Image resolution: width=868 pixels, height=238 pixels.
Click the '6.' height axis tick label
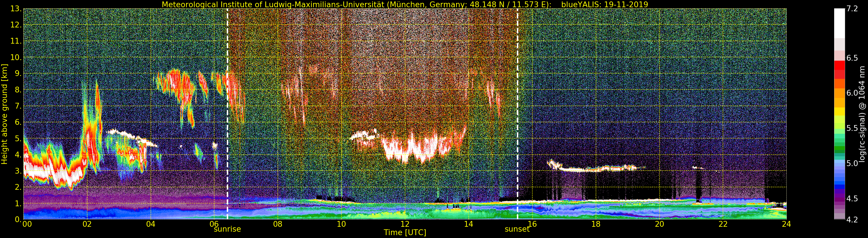click(18, 122)
